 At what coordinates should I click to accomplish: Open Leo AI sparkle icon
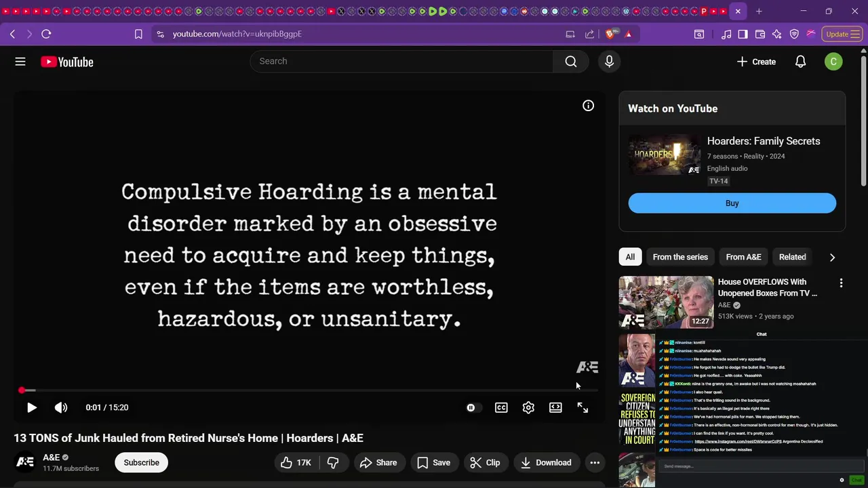click(777, 34)
